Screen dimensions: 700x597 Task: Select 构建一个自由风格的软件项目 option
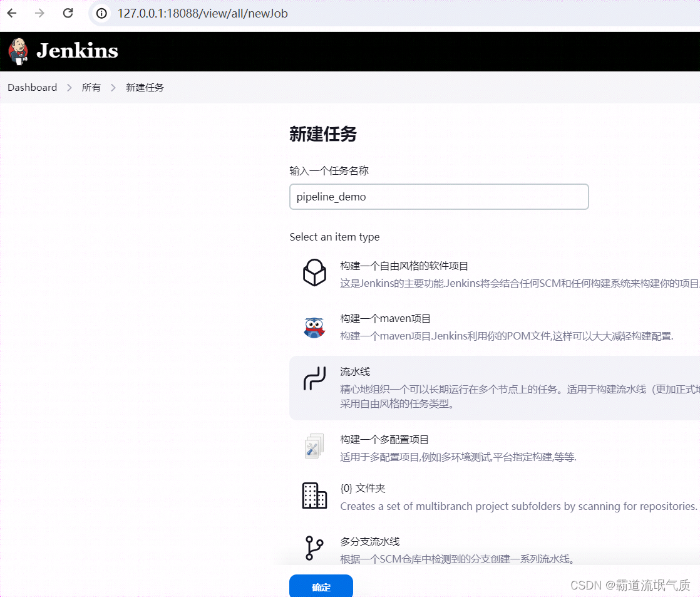[x=404, y=266]
